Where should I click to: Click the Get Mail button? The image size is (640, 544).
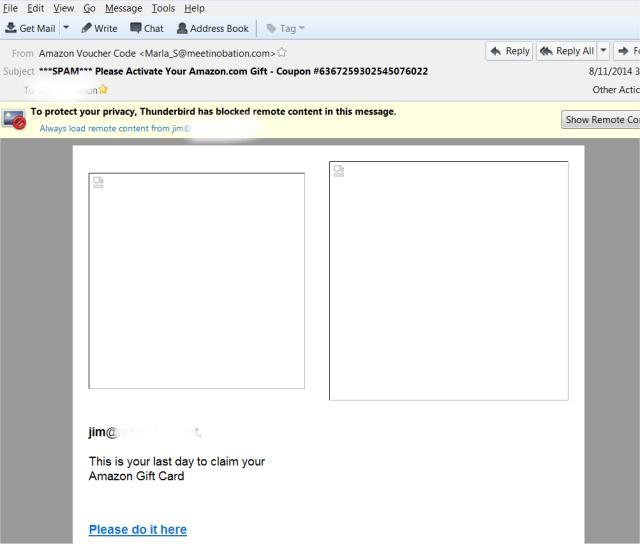tap(31, 28)
